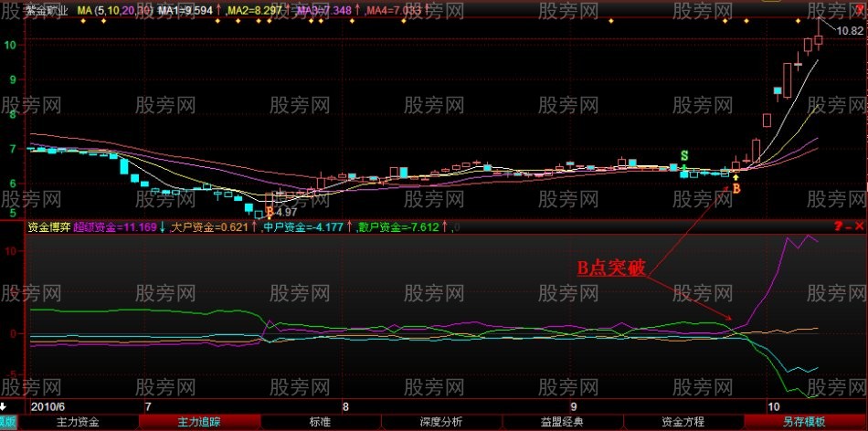Click the B buy marker beside 4.97

(270, 211)
